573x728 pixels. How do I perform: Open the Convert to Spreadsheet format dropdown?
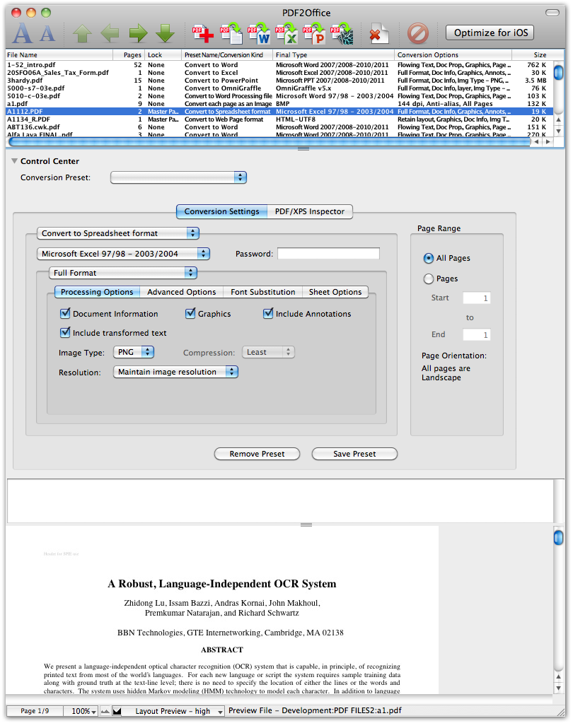coord(118,233)
